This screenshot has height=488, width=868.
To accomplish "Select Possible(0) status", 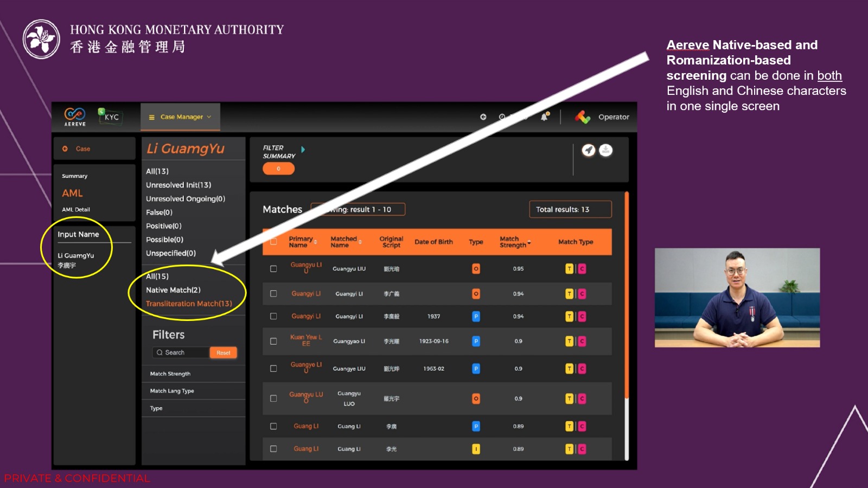I will click(x=164, y=240).
